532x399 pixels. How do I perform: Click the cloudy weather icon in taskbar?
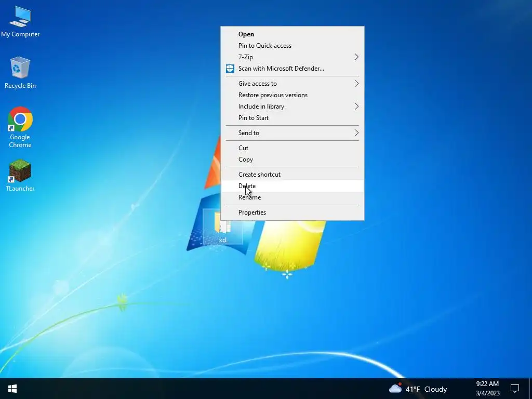coord(395,388)
